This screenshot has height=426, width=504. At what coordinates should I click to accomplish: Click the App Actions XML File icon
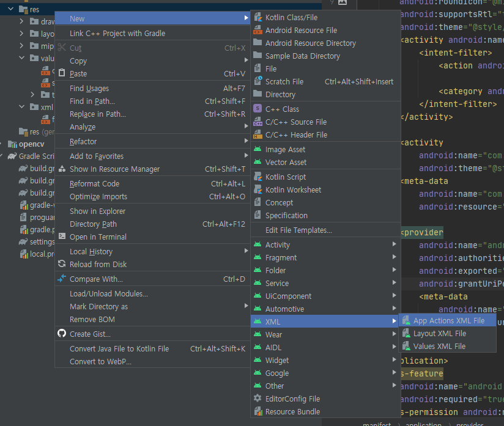pos(406,320)
